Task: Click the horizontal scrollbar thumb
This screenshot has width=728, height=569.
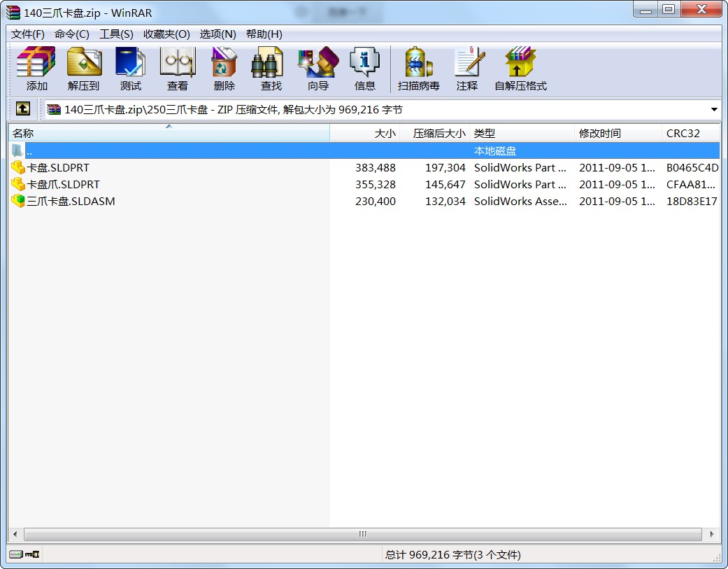Action: tap(363, 534)
